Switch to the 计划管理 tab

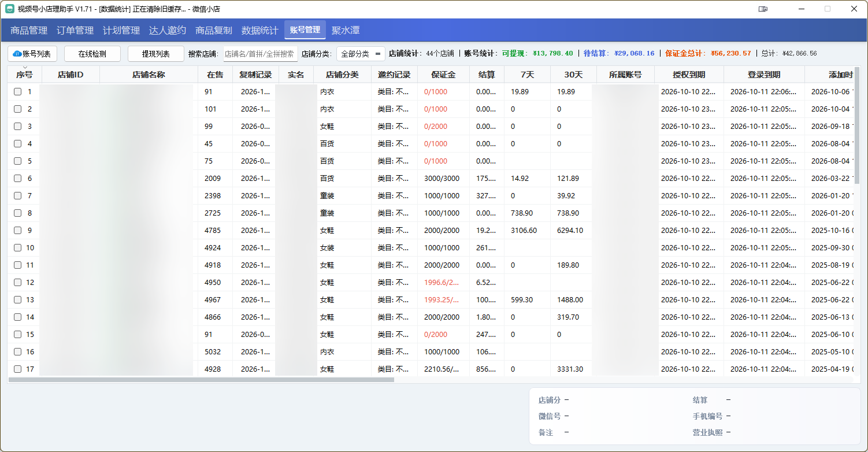click(121, 30)
